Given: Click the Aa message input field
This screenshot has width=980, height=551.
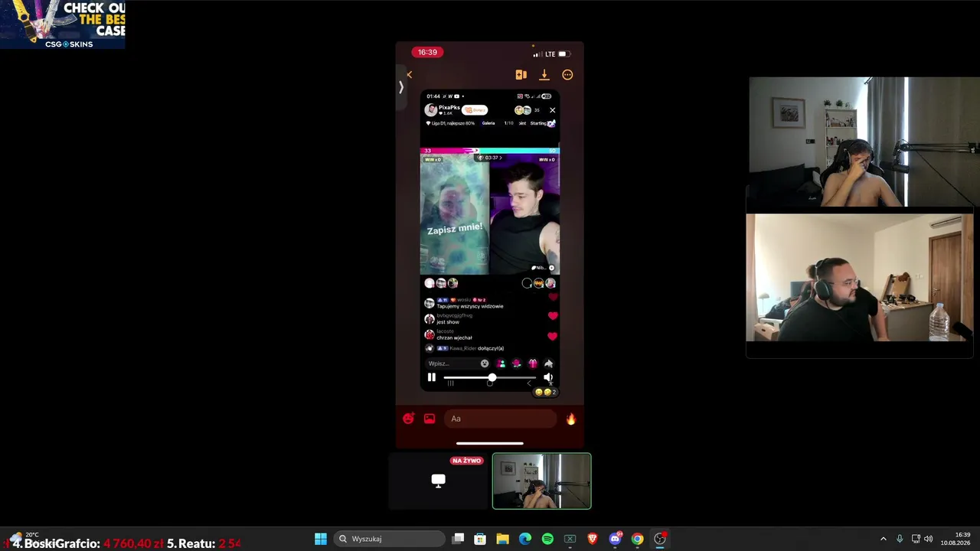Looking at the screenshot, I should (x=500, y=419).
